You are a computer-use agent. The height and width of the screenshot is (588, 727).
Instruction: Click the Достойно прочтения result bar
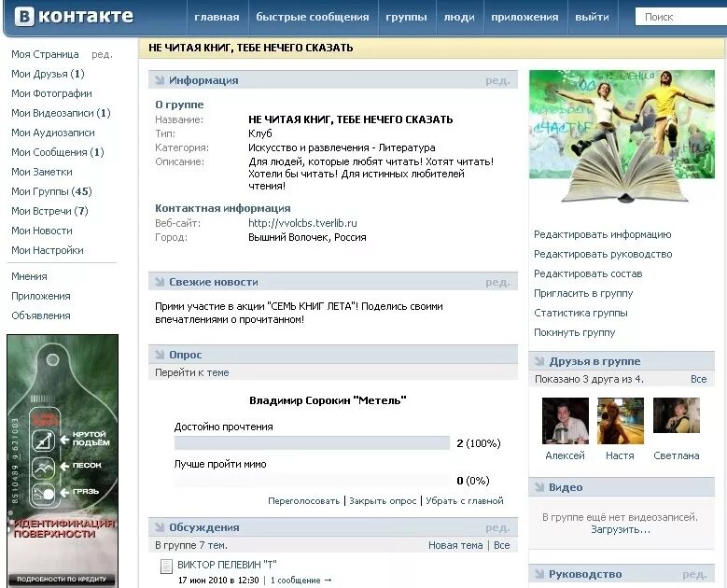[312, 443]
